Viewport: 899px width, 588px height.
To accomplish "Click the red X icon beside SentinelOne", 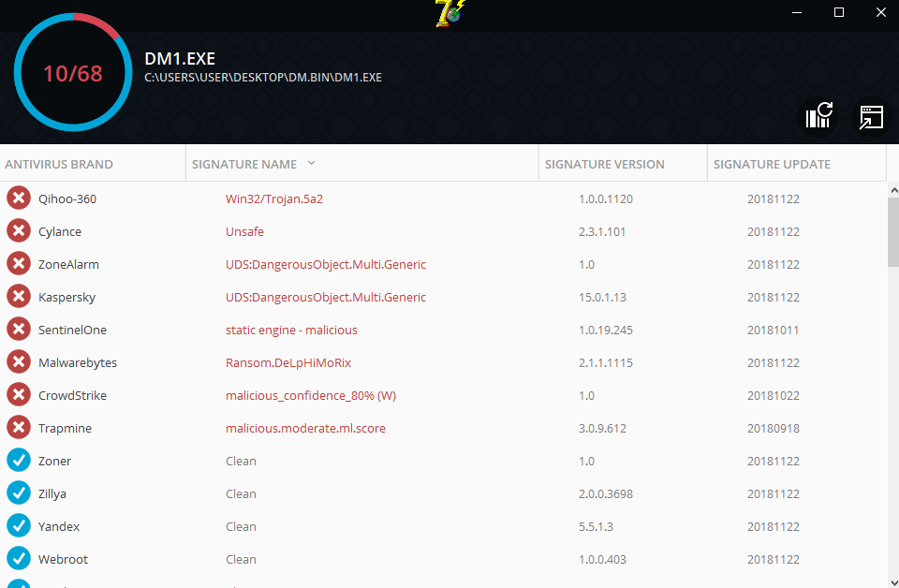I will coord(19,329).
